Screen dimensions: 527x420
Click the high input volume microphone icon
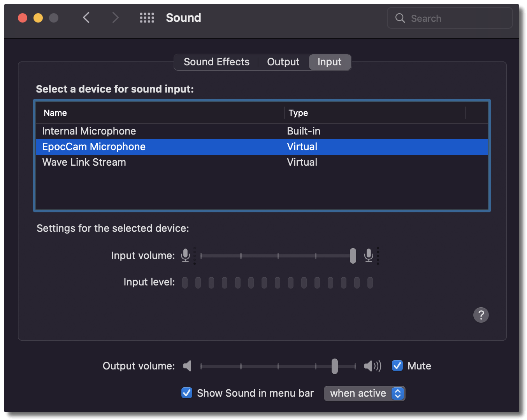[x=369, y=255]
